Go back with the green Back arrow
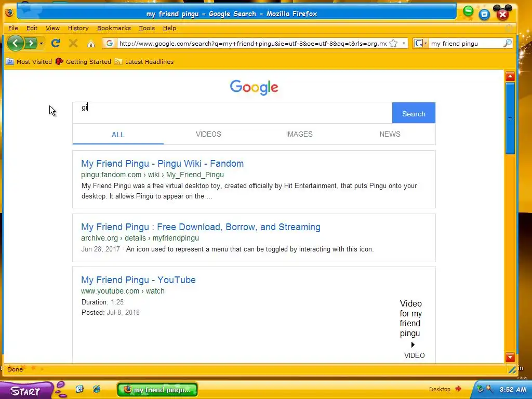Screen dimensions: 532x399 point(15,43)
